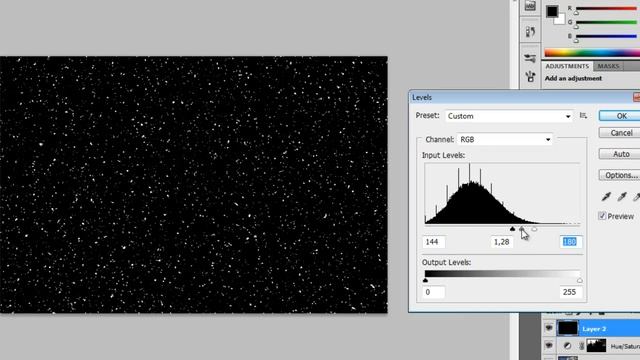The height and width of the screenshot is (360, 640).
Task: Select the black point eyedropper
Action: coord(606,197)
